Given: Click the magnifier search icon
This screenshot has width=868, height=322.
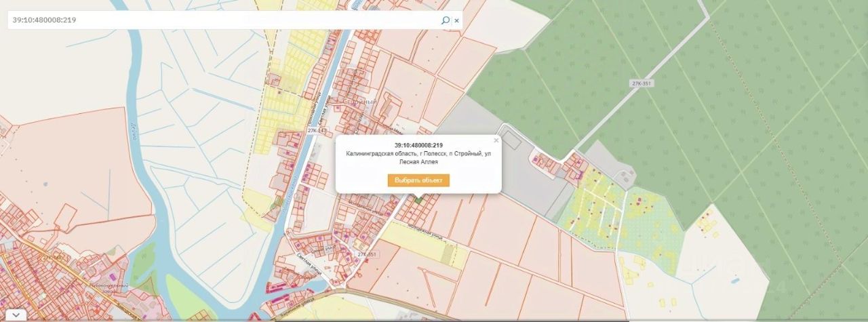Looking at the screenshot, I should pos(445,20).
